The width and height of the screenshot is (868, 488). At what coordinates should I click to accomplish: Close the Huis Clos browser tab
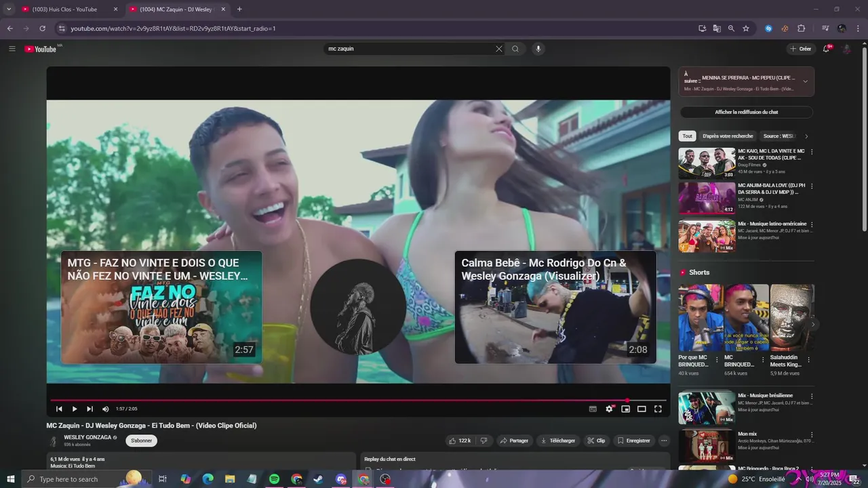tap(115, 9)
